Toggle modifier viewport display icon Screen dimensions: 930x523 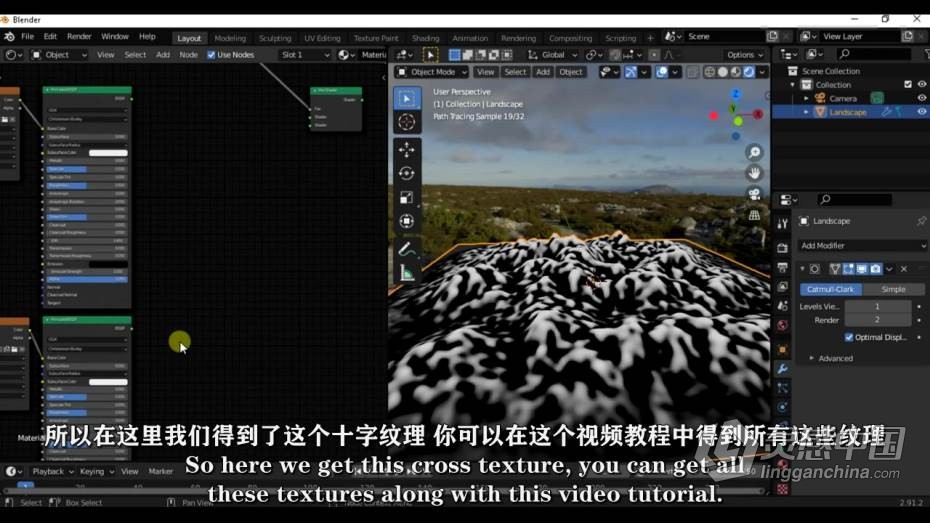(862, 269)
